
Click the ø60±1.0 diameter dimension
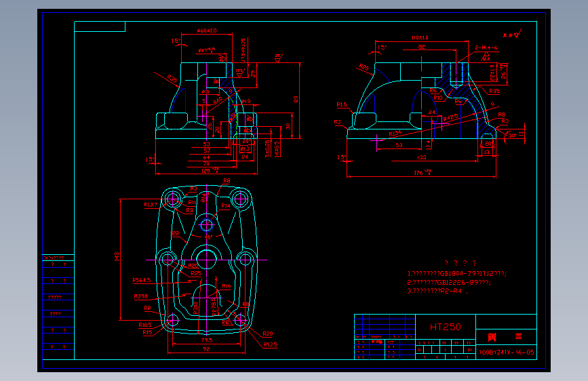tap(207, 31)
